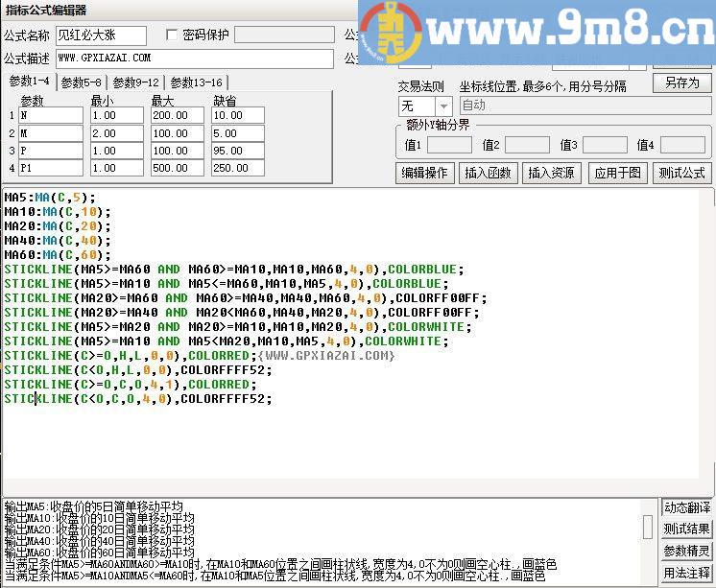716x588 pixels.
Task: Click the 公式名称 input field
Action: (101, 35)
